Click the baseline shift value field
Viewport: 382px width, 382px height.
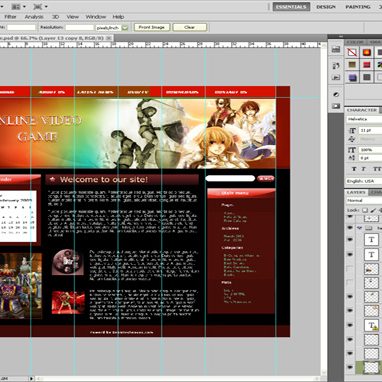(370, 158)
